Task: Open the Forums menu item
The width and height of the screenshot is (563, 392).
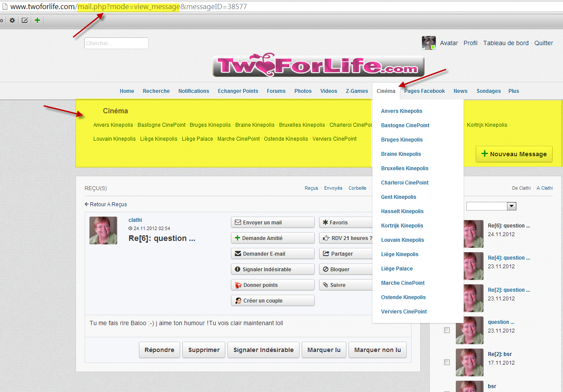Action: [x=276, y=91]
